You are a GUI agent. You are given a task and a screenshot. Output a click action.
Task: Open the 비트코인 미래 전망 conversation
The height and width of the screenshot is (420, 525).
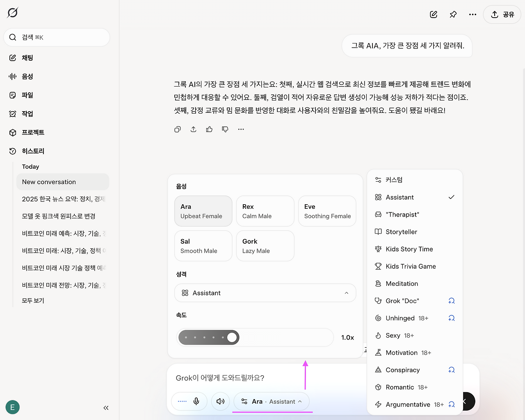coord(63,285)
